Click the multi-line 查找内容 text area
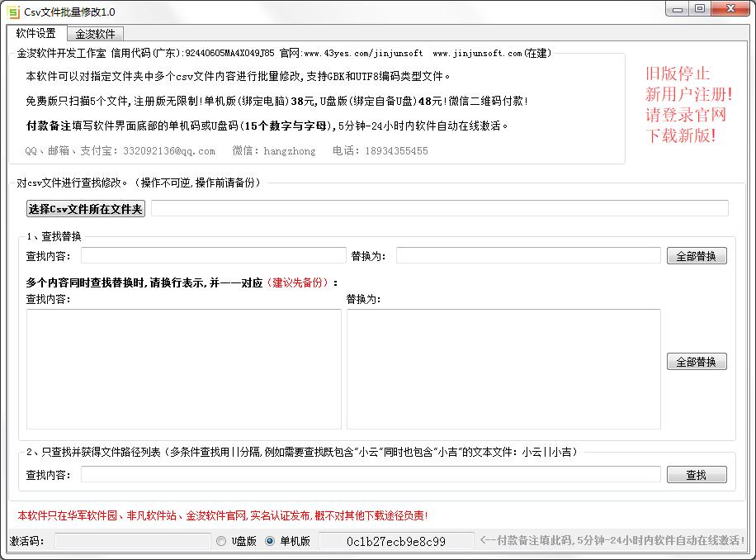The height and width of the screenshot is (560, 756). (x=184, y=368)
